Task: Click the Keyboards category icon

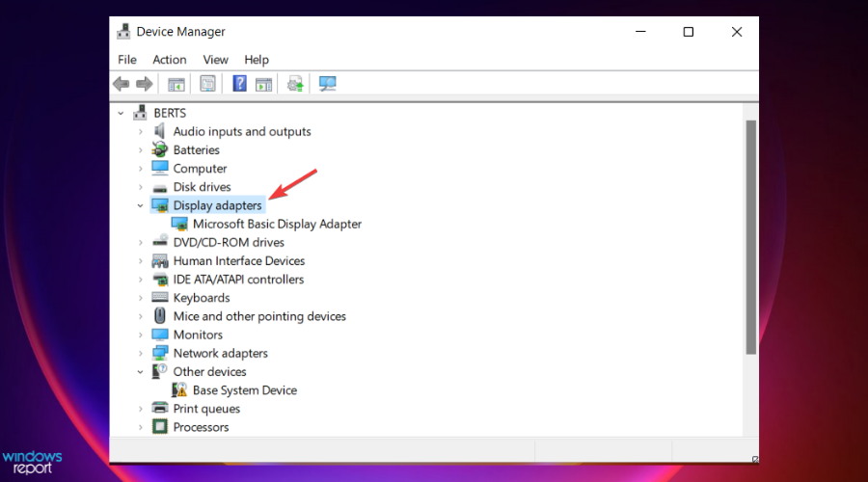Action: [160, 298]
